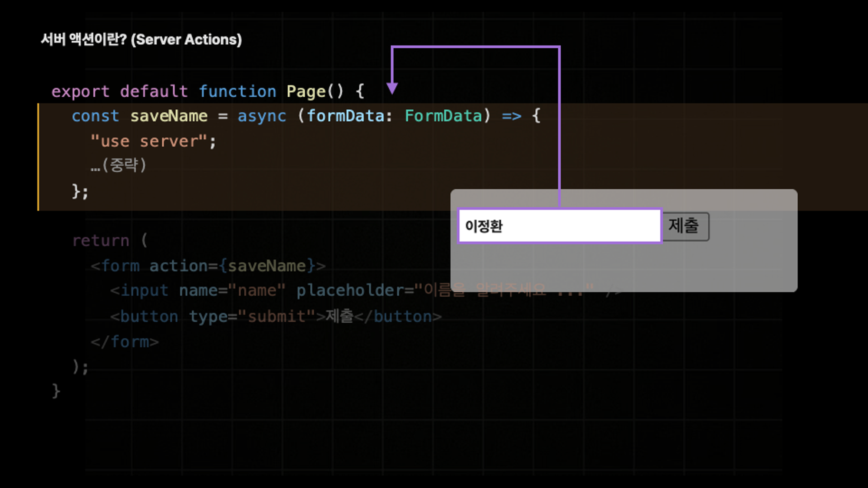This screenshot has height=488, width=868.
Task: Click the => arrow function operator
Action: tap(511, 116)
